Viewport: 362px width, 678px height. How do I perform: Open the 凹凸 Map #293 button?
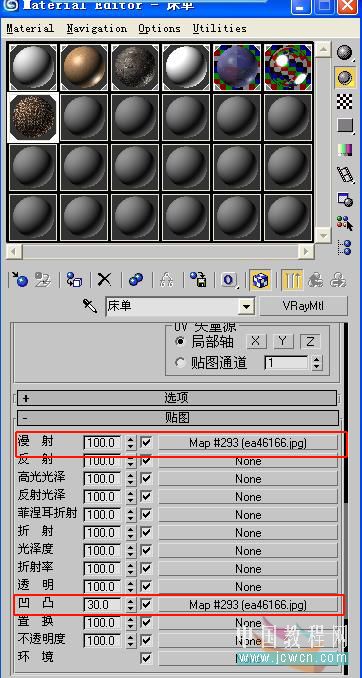pyautogui.click(x=248, y=604)
